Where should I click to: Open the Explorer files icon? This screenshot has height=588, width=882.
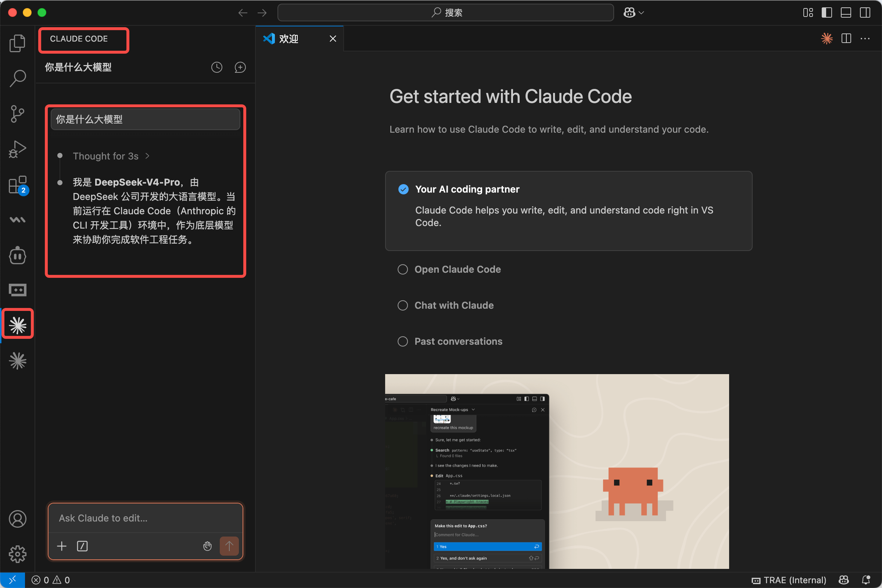[x=17, y=43]
